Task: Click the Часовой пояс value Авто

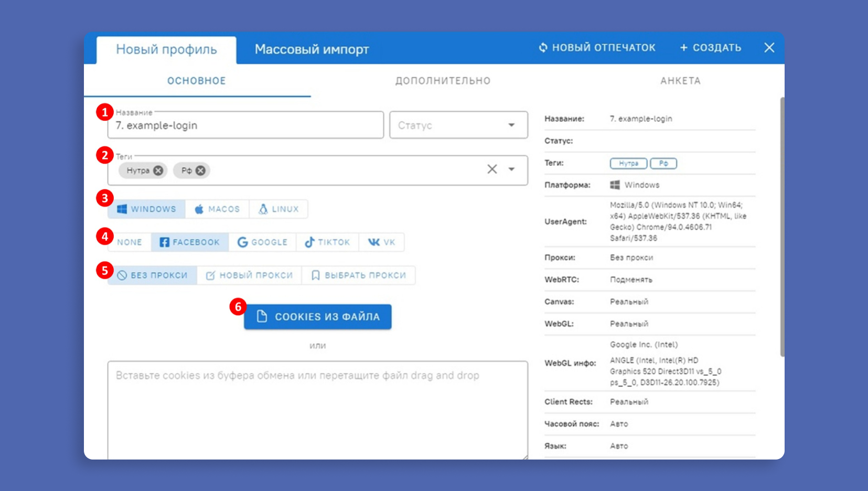Action: pyautogui.click(x=619, y=424)
